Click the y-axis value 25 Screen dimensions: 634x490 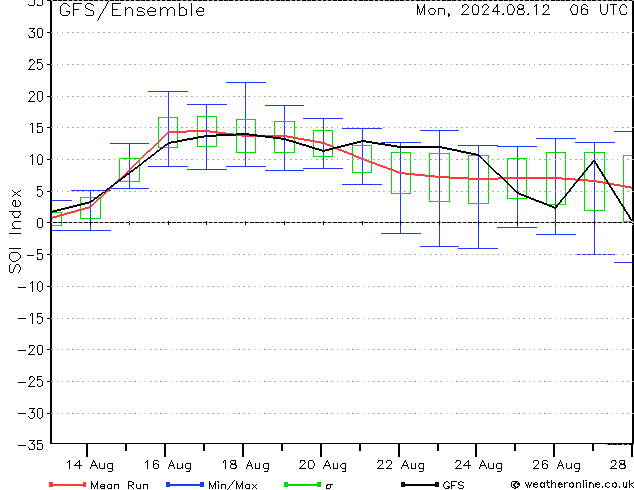tap(35, 65)
